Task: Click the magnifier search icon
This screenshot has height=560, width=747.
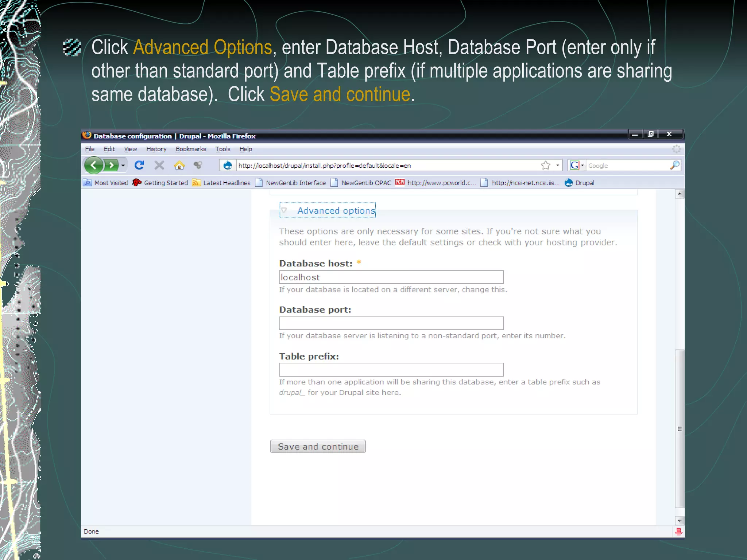Action: pyautogui.click(x=675, y=166)
